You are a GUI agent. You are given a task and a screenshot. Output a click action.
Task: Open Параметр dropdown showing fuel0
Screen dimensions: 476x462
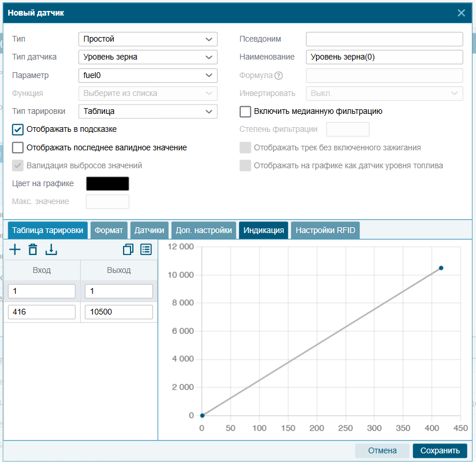[x=148, y=75]
